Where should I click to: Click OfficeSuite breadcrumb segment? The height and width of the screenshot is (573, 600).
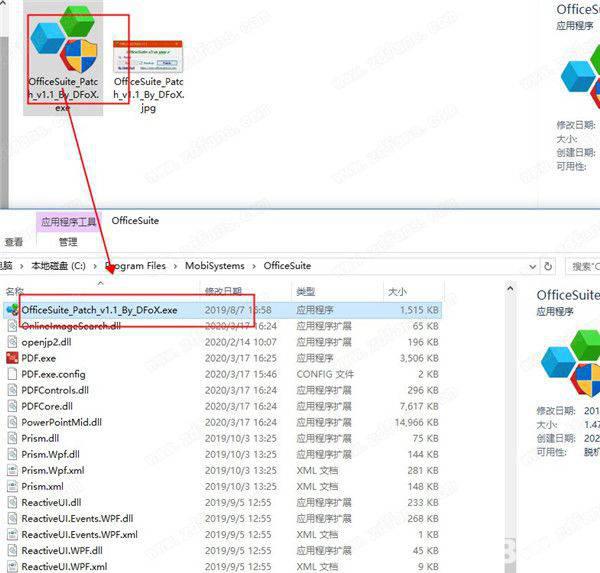click(x=287, y=266)
